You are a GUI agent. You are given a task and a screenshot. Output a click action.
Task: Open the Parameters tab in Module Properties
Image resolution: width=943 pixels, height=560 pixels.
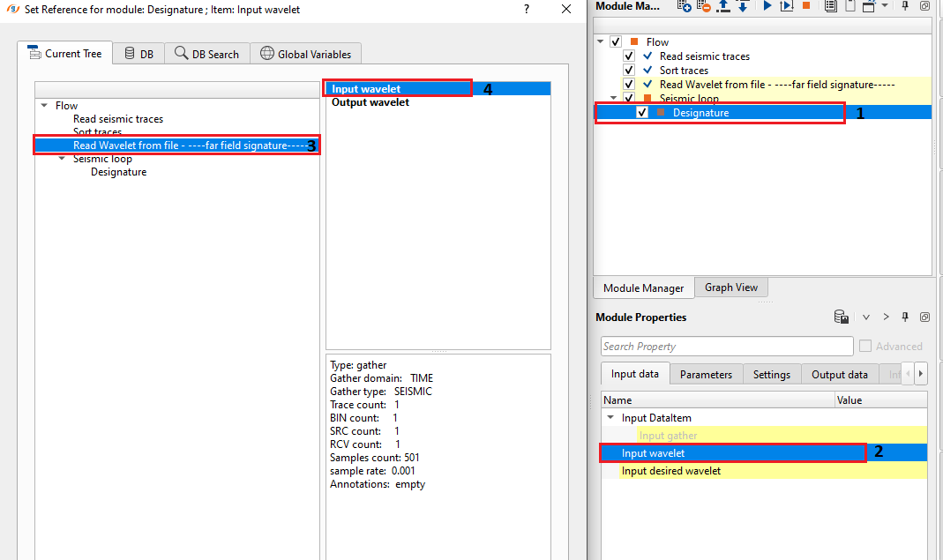pyautogui.click(x=706, y=375)
